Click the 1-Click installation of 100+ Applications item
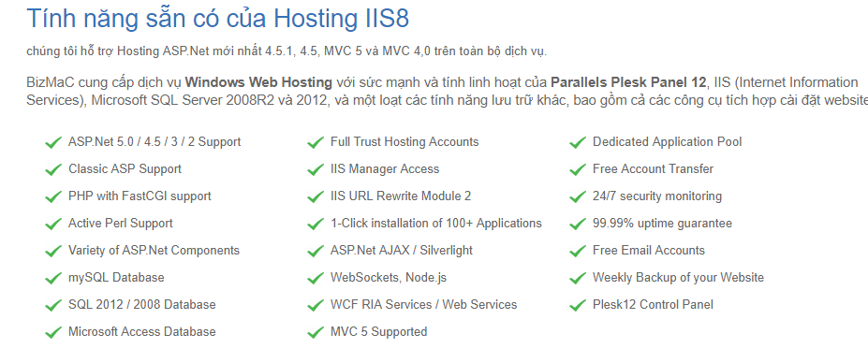The width and height of the screenshot is (868, 363). pyautogui.click(x=436, y=223)
